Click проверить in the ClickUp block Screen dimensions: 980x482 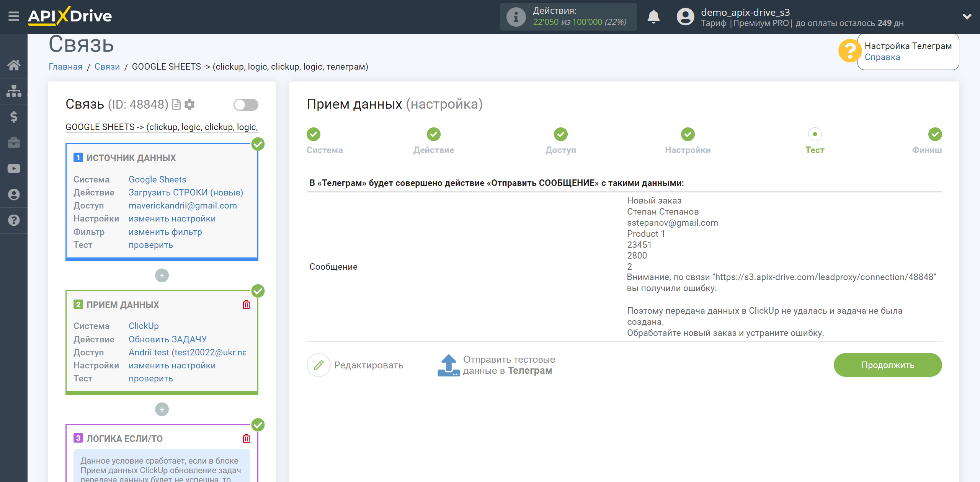coord(150,378)
